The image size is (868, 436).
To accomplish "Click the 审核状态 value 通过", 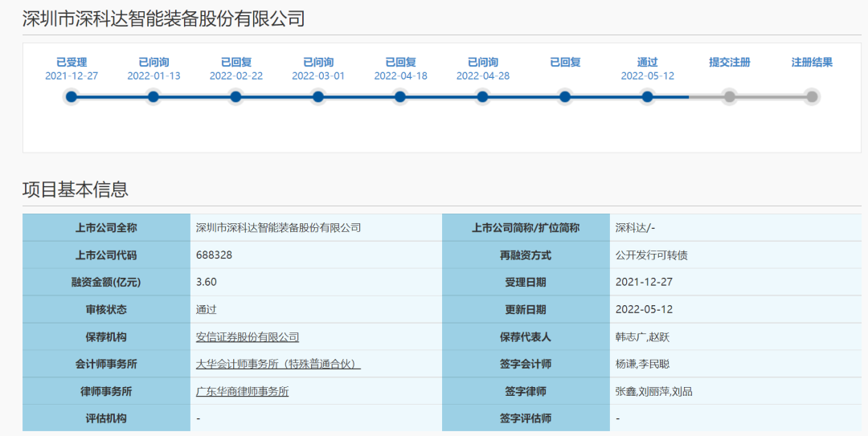I will click(x=207, y=309).
